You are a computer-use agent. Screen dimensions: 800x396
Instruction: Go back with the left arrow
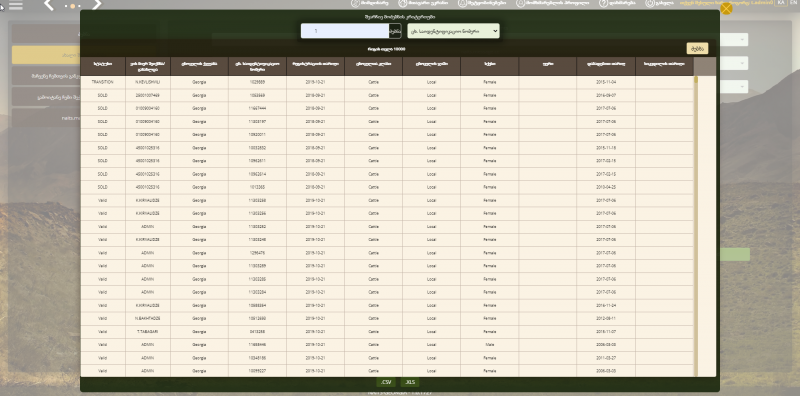coord(48,5)
